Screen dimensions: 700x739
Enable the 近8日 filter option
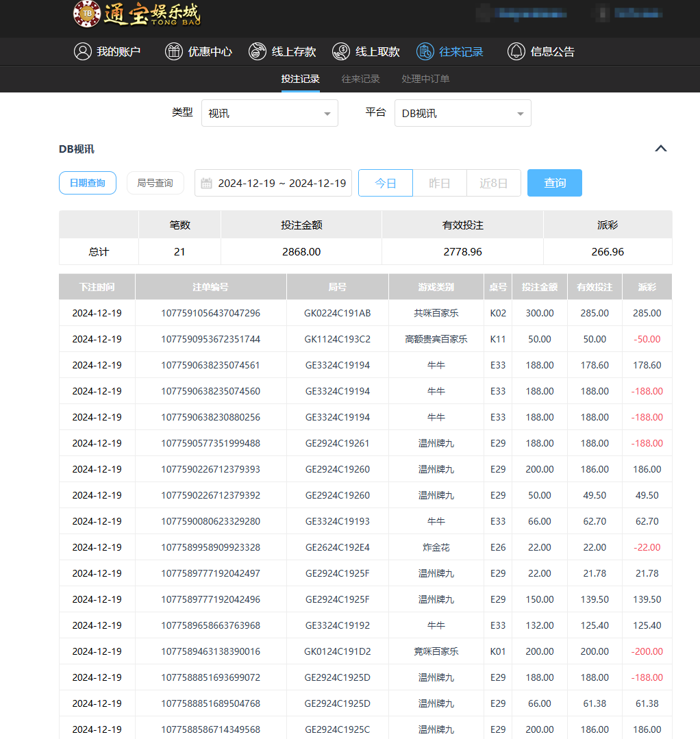click(x=493, y=183)
